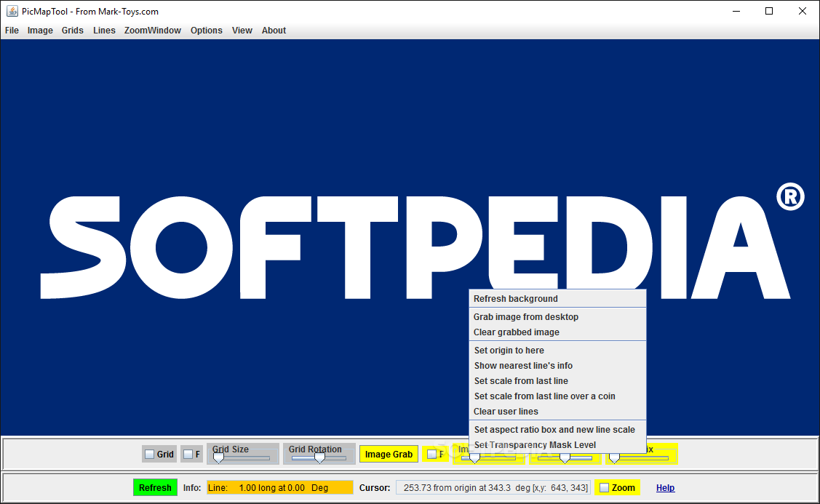Select Grab image from desktop
The image size is (820, 504).
coord(557,317)
